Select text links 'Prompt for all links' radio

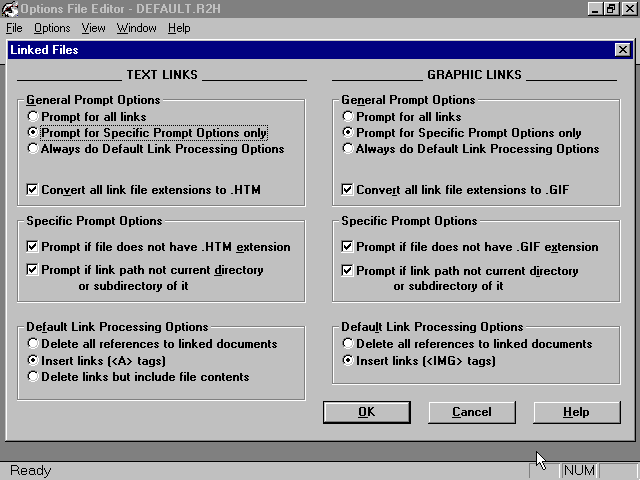(x=34, y=117)
